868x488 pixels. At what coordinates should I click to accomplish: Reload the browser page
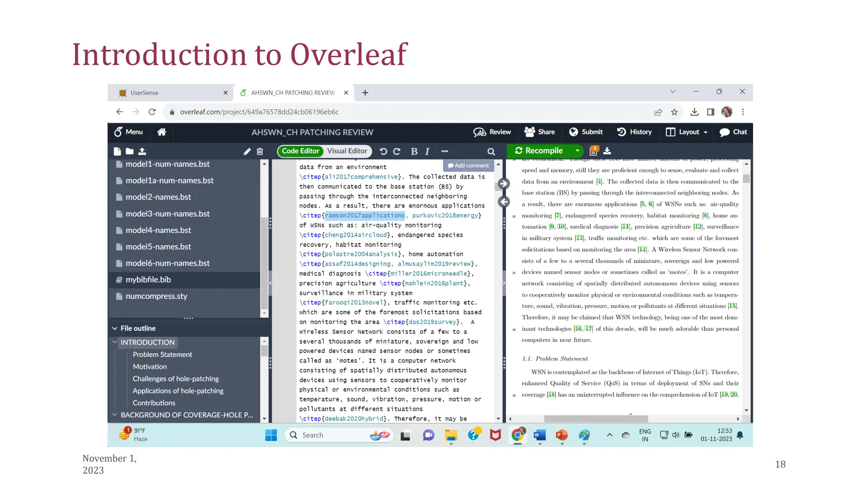pos(152,112)
